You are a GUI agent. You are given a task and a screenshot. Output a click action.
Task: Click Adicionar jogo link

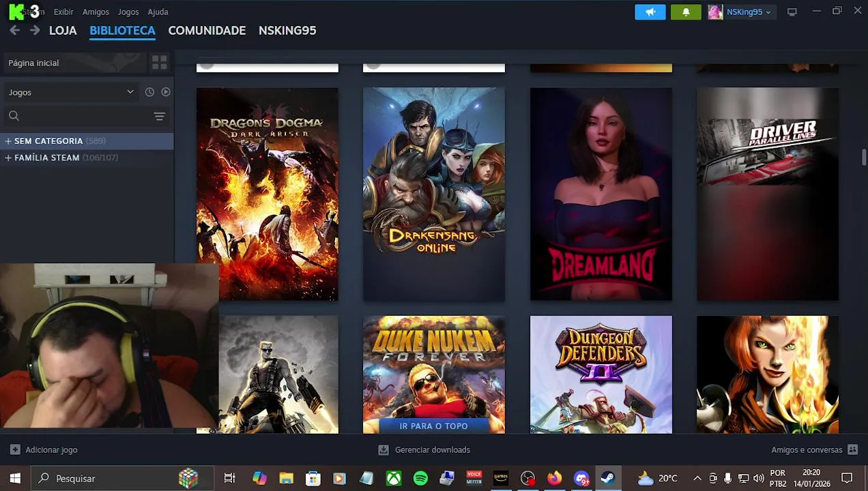(51, 450)
